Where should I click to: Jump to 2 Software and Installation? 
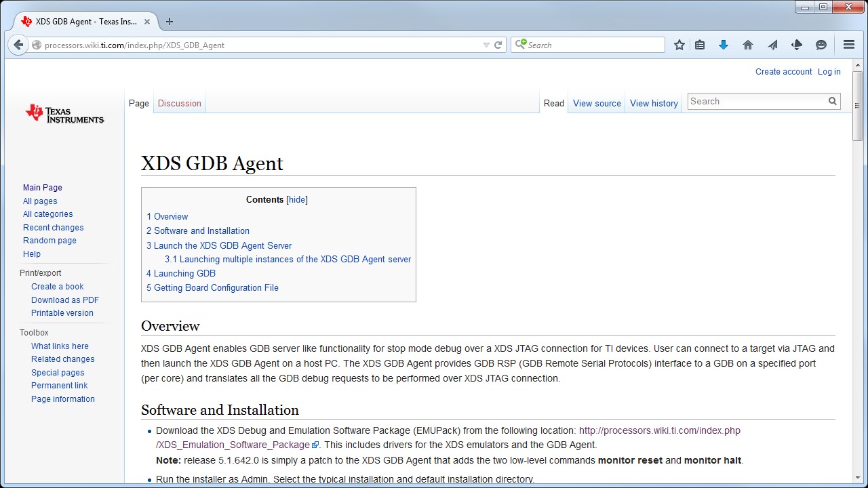point(198,231)
